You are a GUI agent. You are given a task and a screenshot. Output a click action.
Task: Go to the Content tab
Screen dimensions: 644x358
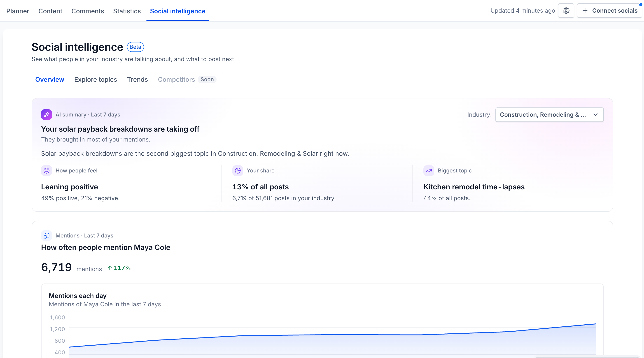[x=50, y=11]
